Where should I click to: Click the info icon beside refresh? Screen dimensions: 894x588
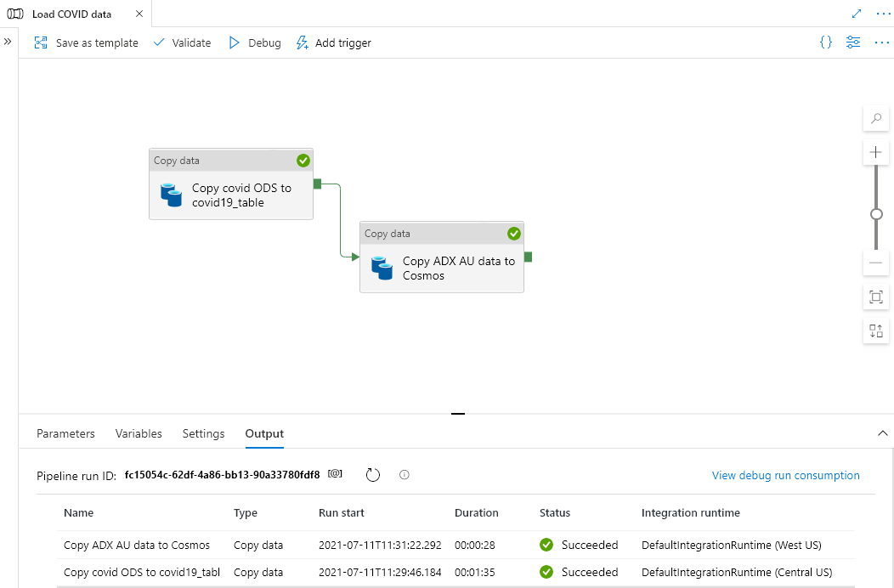[405, 474]
